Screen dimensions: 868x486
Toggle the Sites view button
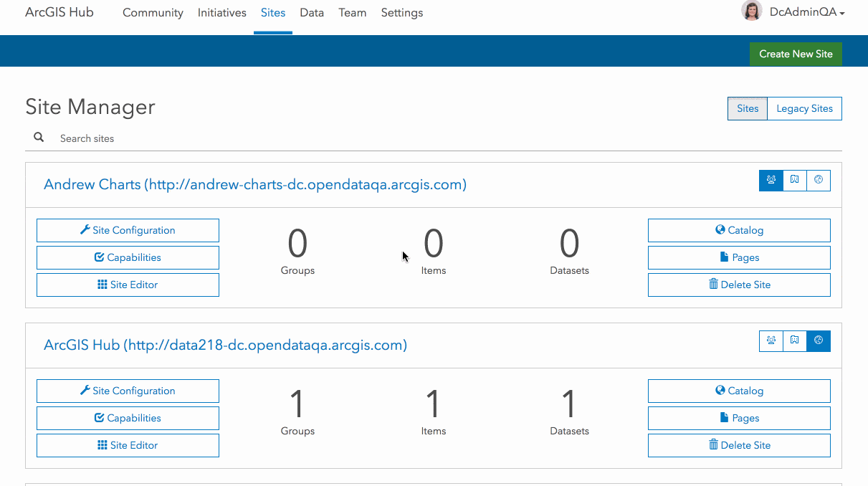point(747,108)
